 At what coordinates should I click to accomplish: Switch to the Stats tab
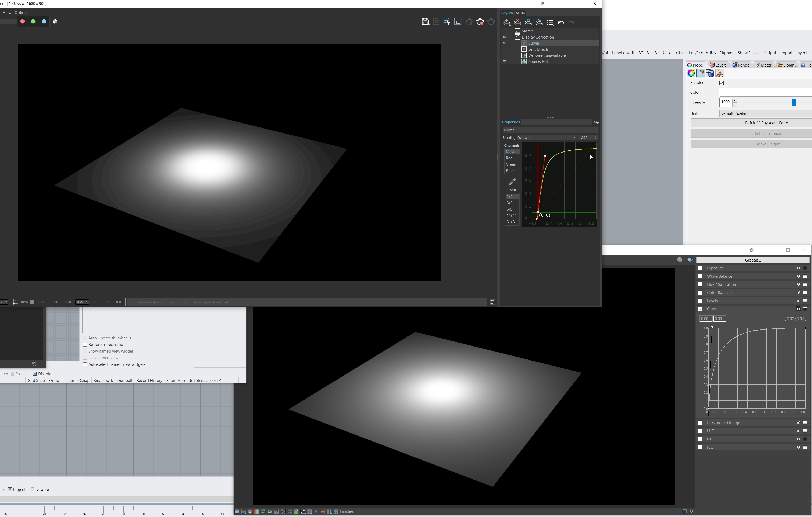(520, 13)
